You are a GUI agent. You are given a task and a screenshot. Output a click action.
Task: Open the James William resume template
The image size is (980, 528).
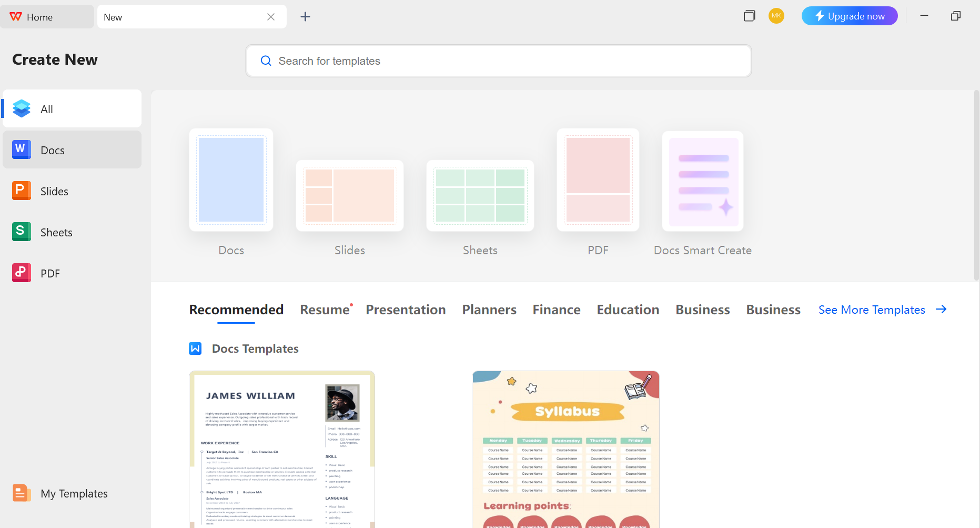point(282,449)
